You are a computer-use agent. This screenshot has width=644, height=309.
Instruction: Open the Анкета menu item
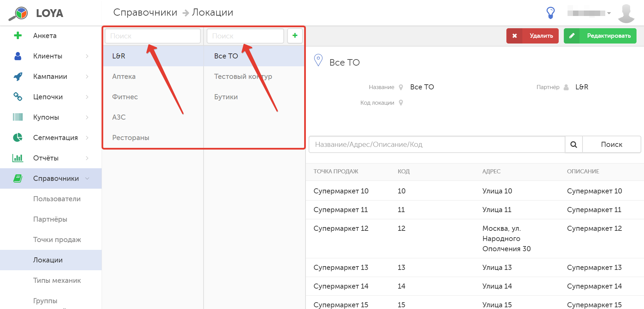click(51, 36)
